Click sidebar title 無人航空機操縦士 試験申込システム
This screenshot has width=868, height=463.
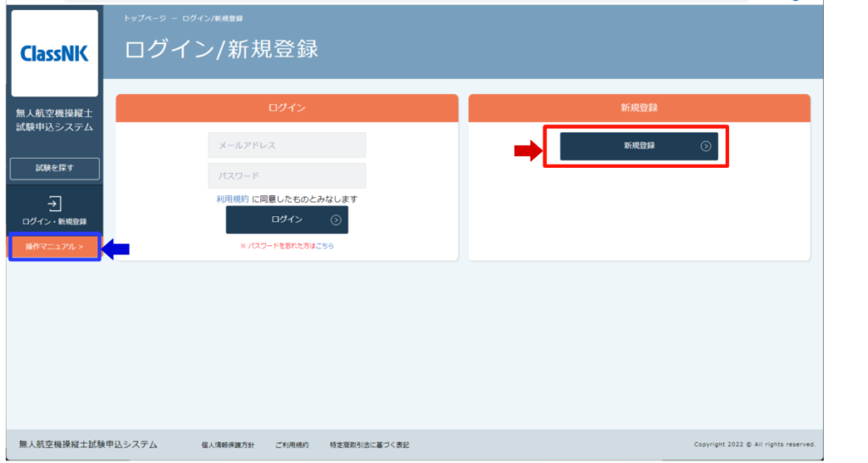point(54,120)
